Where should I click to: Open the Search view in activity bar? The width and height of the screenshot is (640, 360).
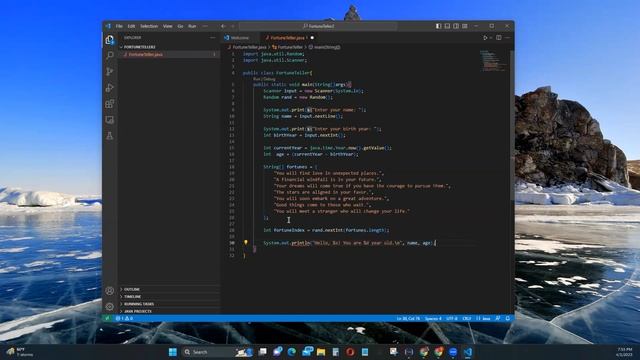[x=109, y=56]
